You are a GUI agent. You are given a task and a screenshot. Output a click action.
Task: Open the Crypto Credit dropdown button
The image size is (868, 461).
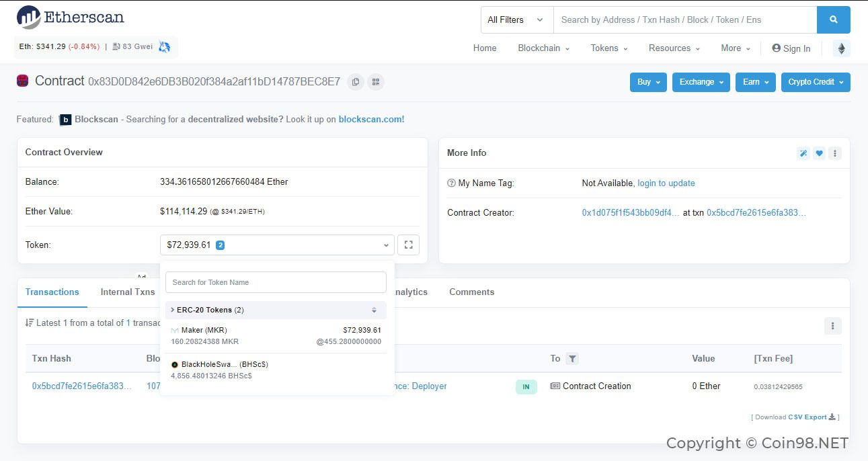tap(816, 82)
